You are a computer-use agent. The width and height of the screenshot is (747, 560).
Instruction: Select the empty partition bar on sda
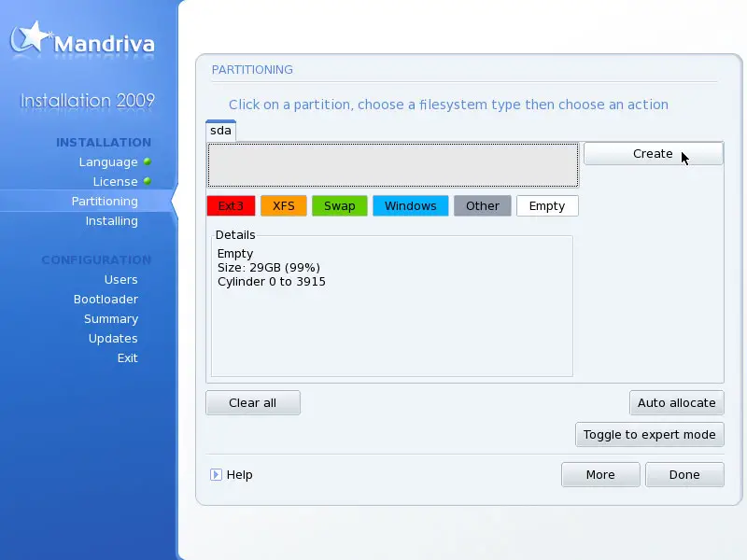point(392,165)
